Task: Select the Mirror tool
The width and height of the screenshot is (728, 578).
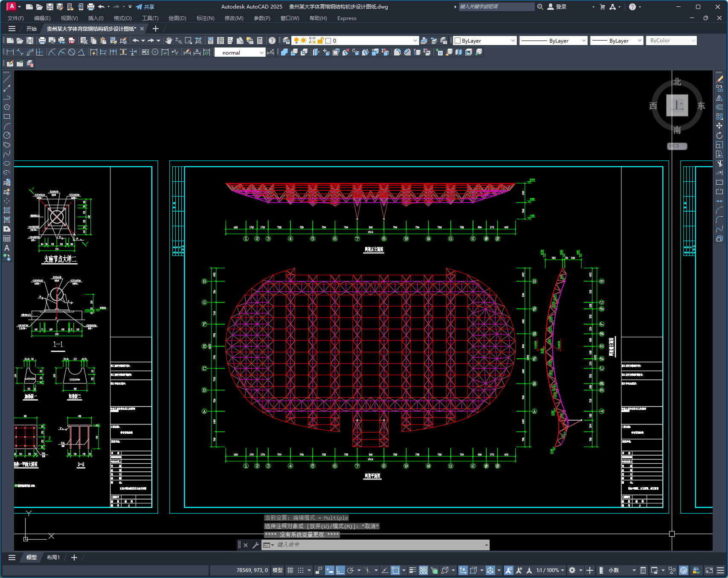Action: pos(719,98)
